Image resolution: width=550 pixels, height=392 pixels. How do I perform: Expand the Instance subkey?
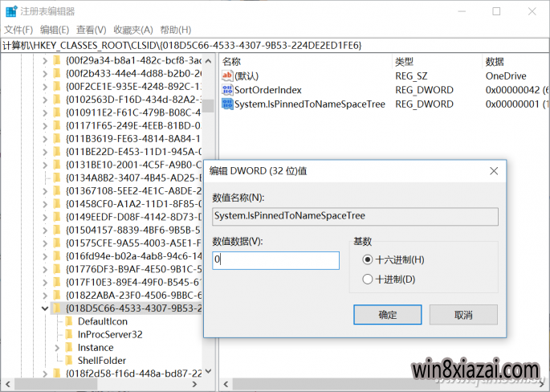(57, 348)
